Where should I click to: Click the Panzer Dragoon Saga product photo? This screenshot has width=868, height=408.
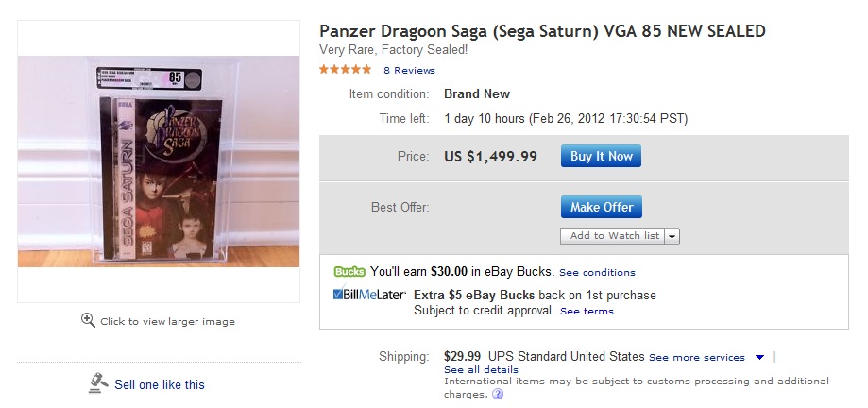pyautogui.click(x=159, y=161)
